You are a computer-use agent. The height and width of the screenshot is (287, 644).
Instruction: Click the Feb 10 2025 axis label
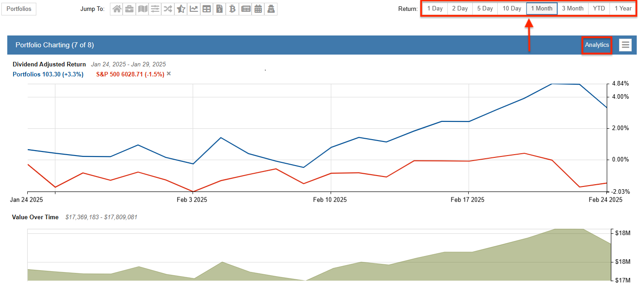click(x=330, y=200)
